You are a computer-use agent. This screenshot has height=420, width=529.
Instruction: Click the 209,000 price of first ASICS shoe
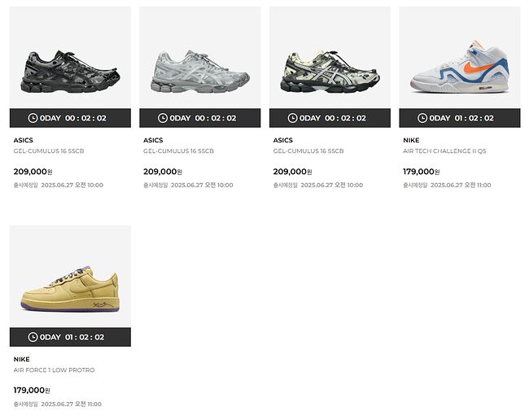tap(33, 172)
